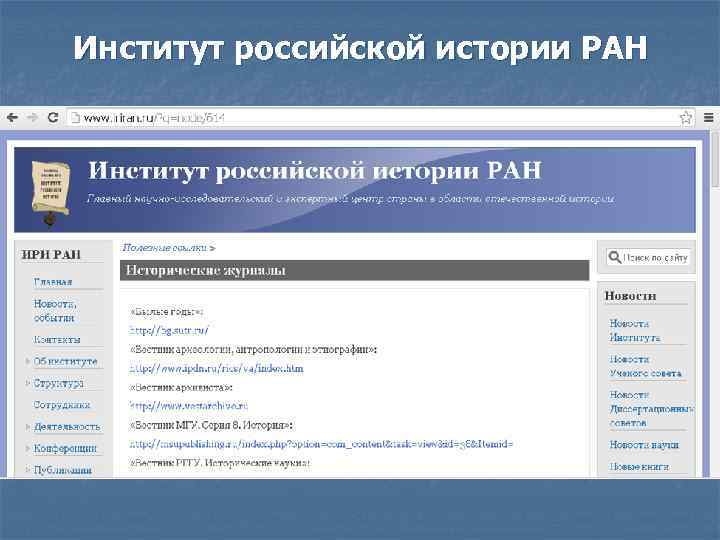Click the page icon in address bar
Image resolution: width=720 pixels, height=540 pixels.
point(75,118)
